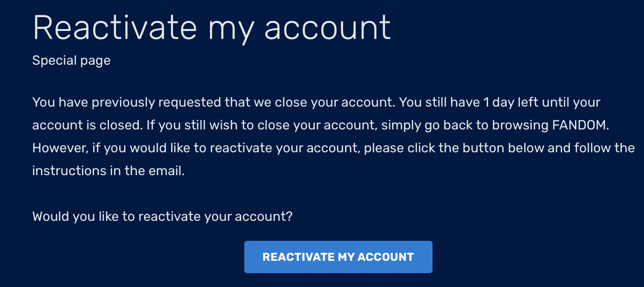Click the word "Special" in the subtitle
This screenshot has height=287, width=644.
[x=51, y=61]
